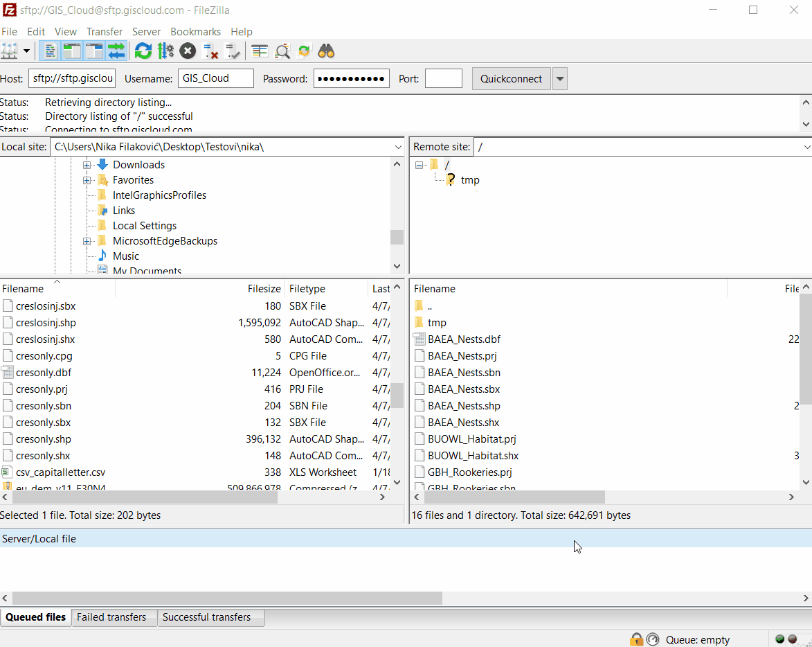
Task: Select the Music folder in local tree
Action: pos(126,256)
